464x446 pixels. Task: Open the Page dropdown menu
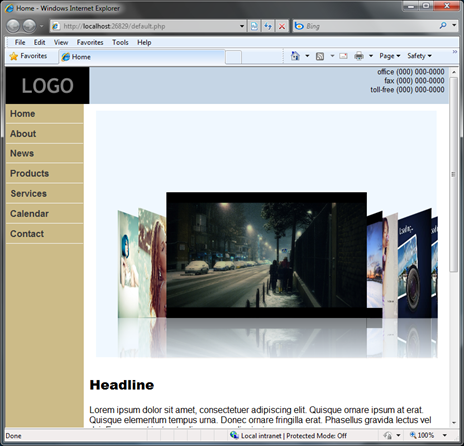tap(390, 56)
